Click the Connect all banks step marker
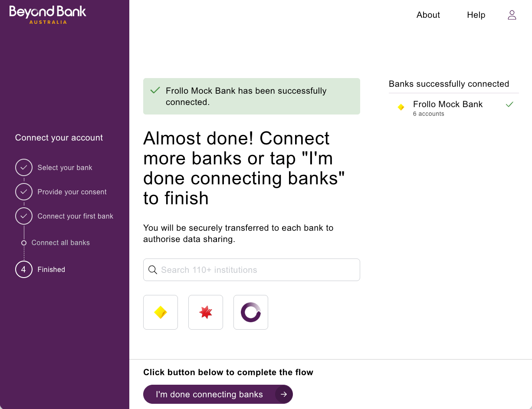532x409 pixels. (x=24, y=243)
